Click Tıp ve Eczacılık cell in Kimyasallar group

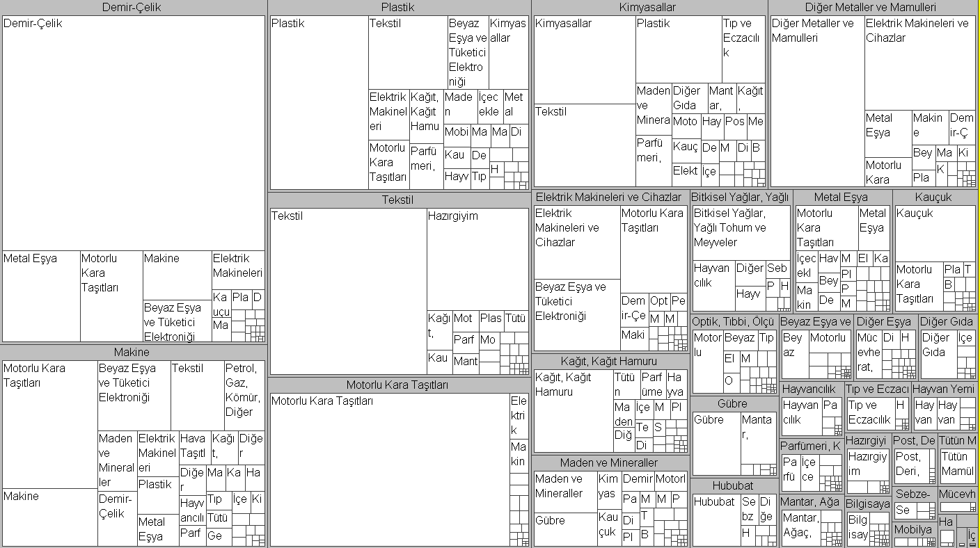pyautogui.click(x=743, y=49)
